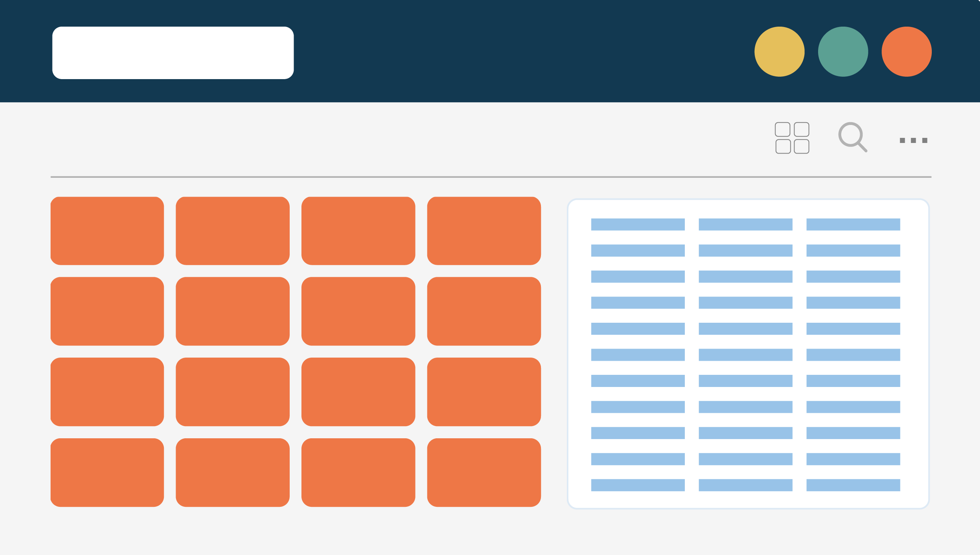Select the third tile in second row
This screenshot has width=980, height=555.
coord(358,311)
